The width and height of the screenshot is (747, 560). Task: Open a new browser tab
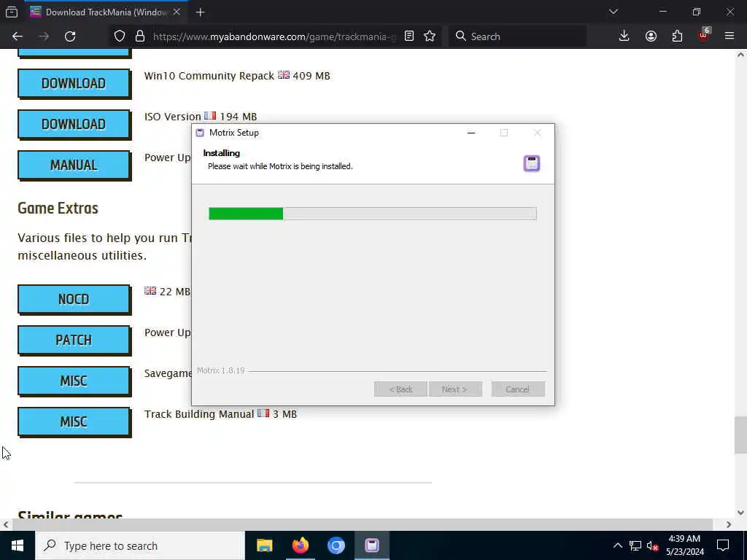[x=200, y=12]
